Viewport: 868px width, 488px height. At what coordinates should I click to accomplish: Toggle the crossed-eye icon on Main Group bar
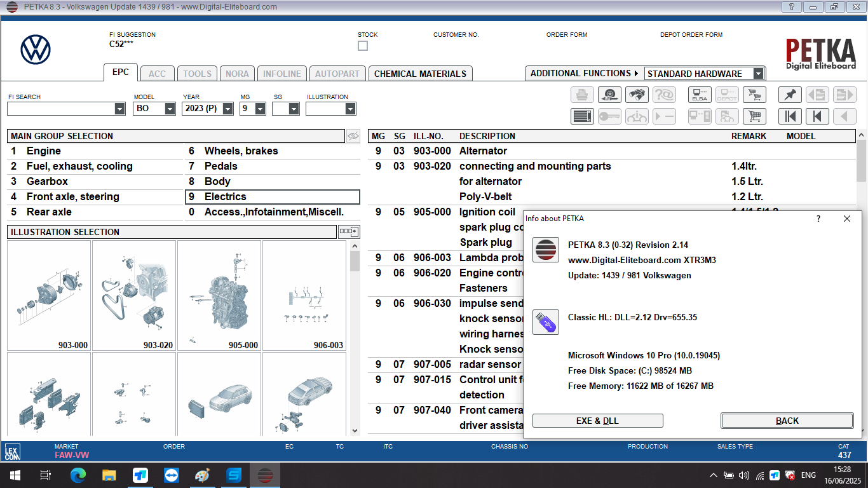click(353, 136)
